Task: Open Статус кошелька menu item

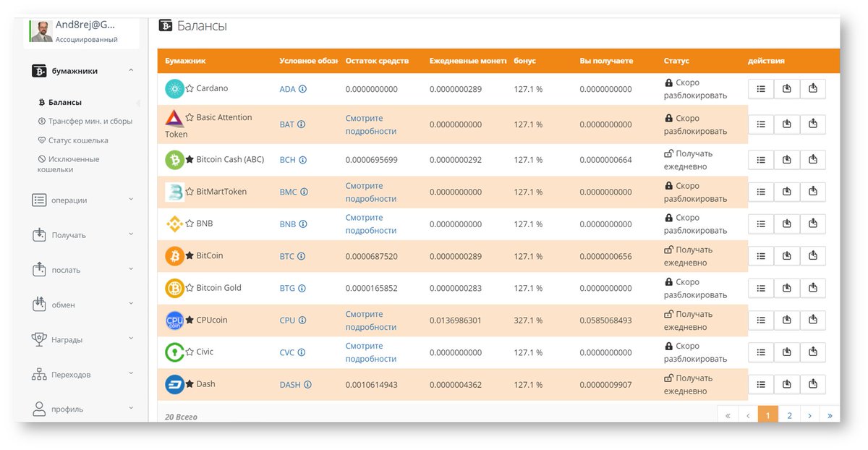Action: click(x=73, y=140)
